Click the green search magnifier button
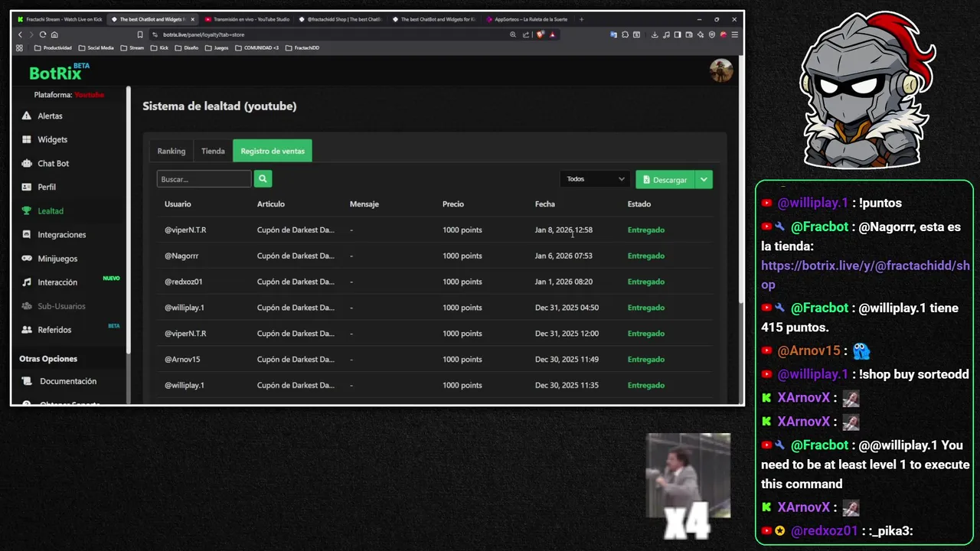Screen dimensions: 980x551 pyautogui.click(x=263, y=178)
